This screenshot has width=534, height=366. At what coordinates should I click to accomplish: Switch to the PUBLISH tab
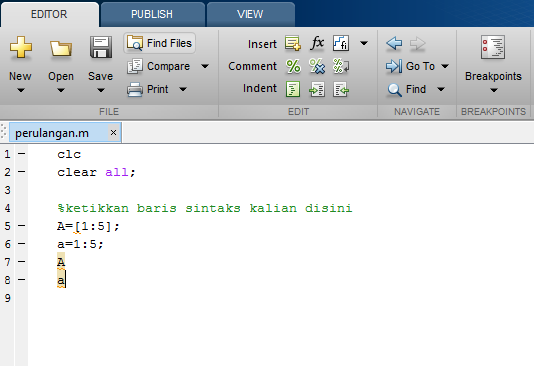click(152, 14)
